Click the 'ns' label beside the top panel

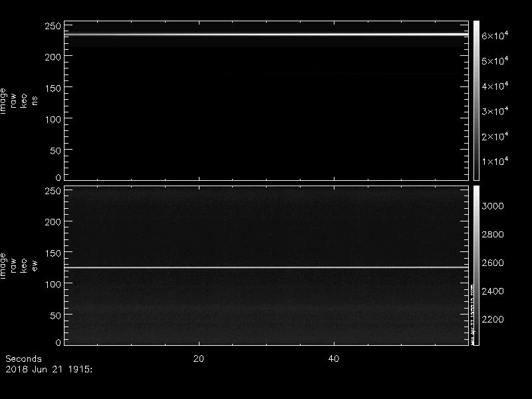point(35,101)
